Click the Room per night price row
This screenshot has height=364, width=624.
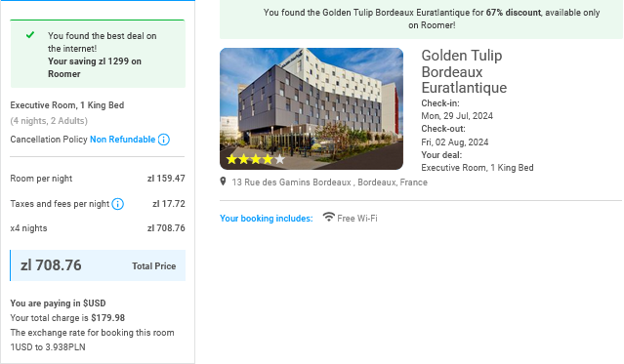(98, 179)
